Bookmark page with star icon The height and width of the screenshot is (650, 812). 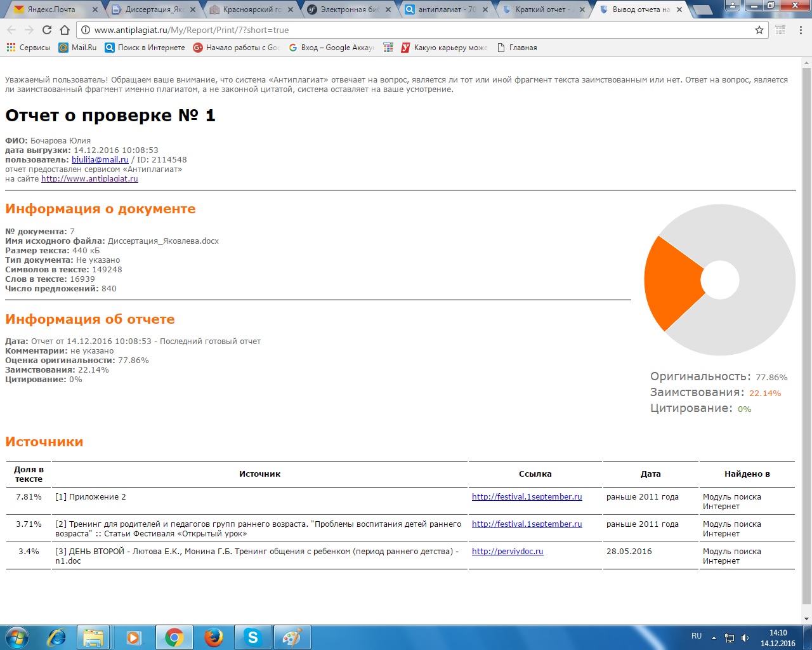[x=759, y=30]
